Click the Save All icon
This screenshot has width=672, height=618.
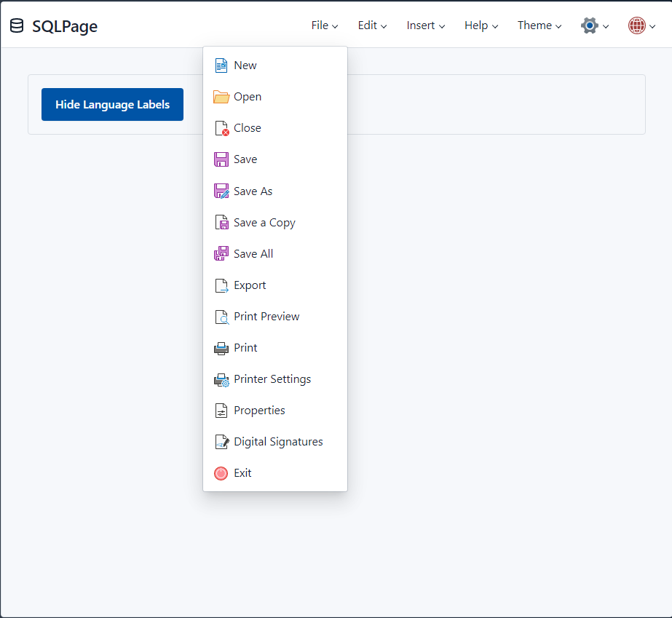point(221,254)
